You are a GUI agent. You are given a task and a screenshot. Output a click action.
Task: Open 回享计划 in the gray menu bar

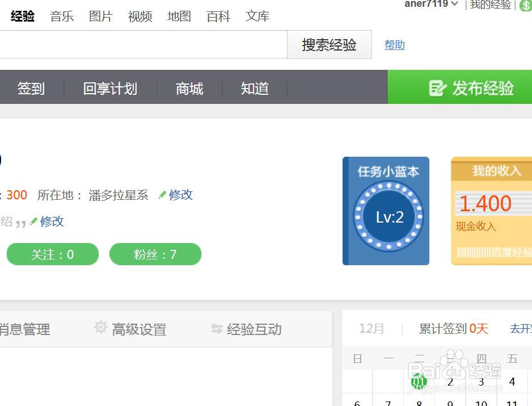coord(110,89)
